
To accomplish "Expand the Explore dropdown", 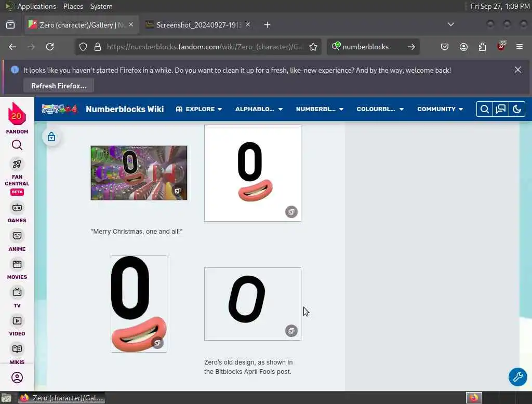I will [199, 109].
